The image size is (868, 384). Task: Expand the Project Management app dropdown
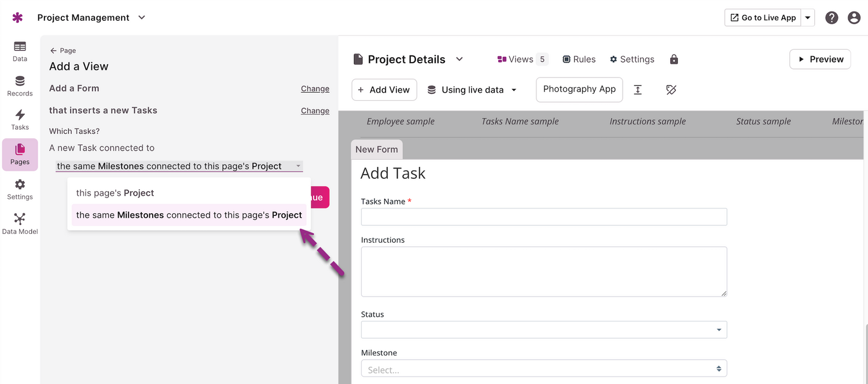pyautogui.click(x=142, y=17)
